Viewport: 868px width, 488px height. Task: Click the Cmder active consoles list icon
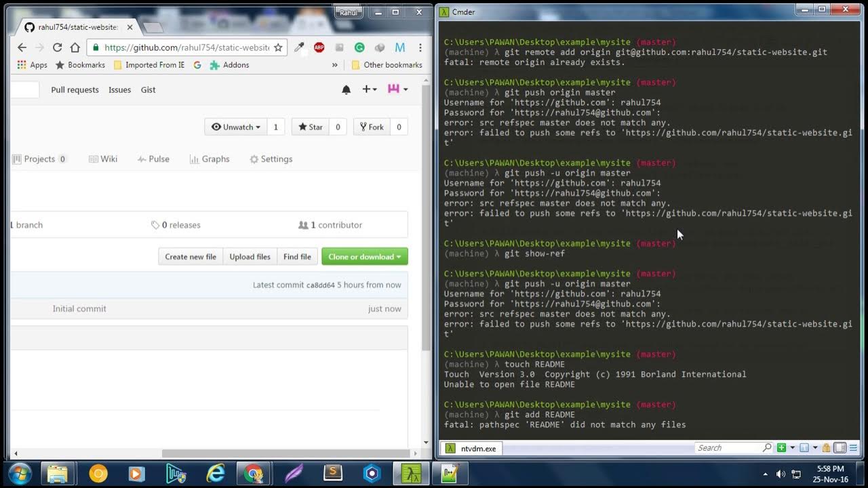click(804, 448)
